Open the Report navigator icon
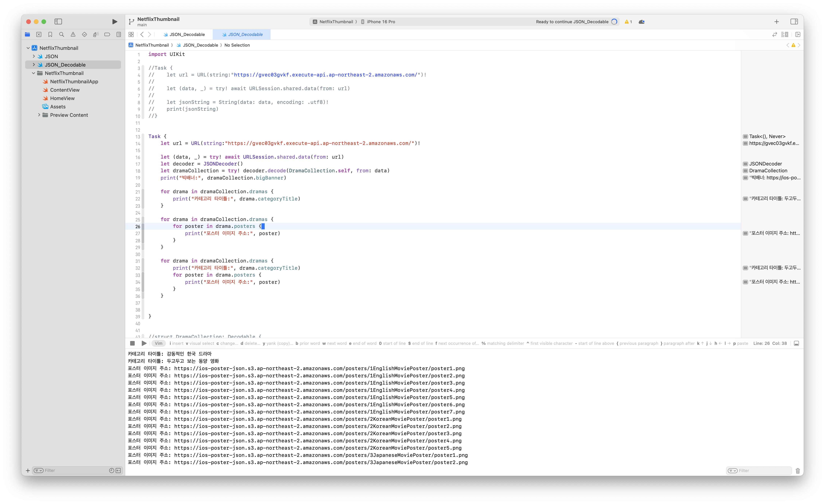 119,34
